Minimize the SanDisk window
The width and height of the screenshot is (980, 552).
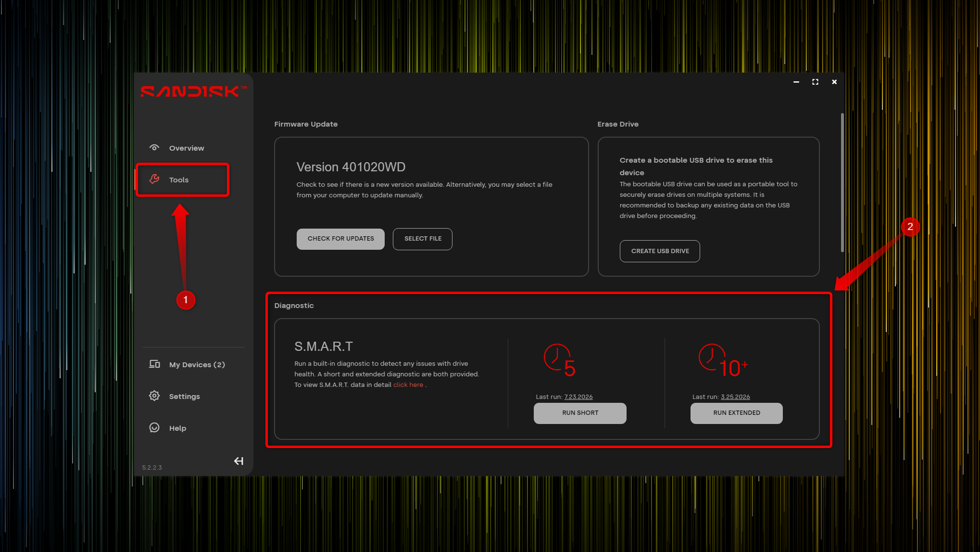tap(796, 82)
